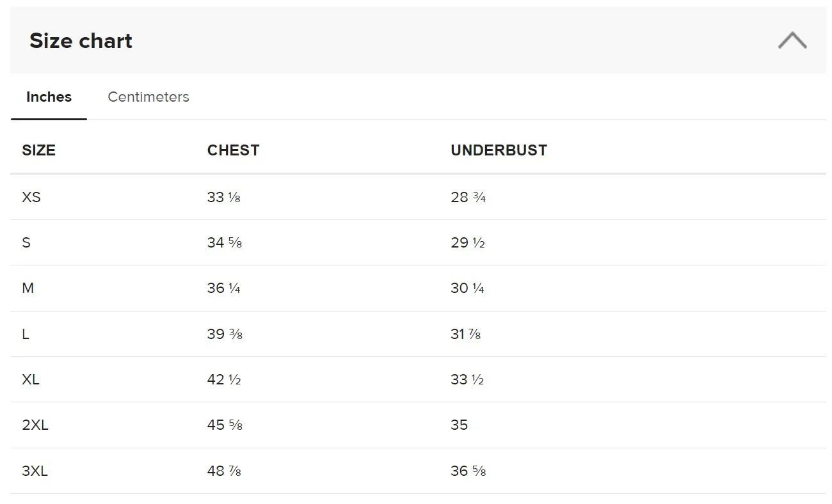832x504 pixels.
Task: Click the CHEST column header
Action: click(233, 150)
